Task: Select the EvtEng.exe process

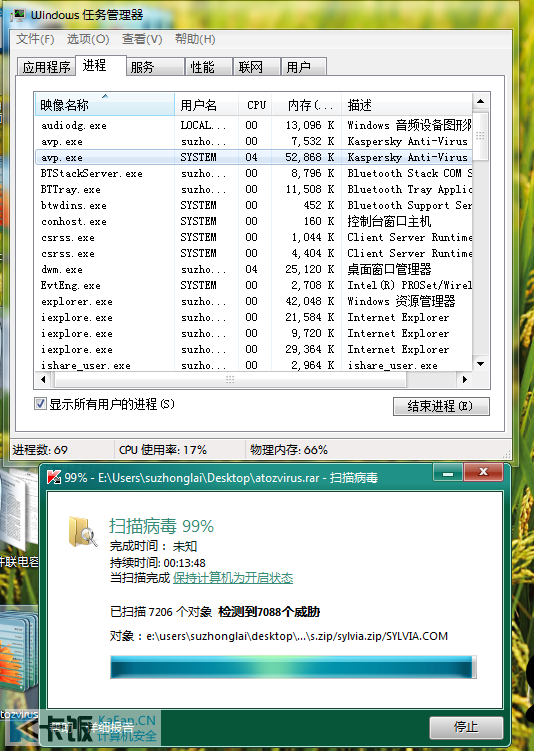Action: (x=253, y=285)
